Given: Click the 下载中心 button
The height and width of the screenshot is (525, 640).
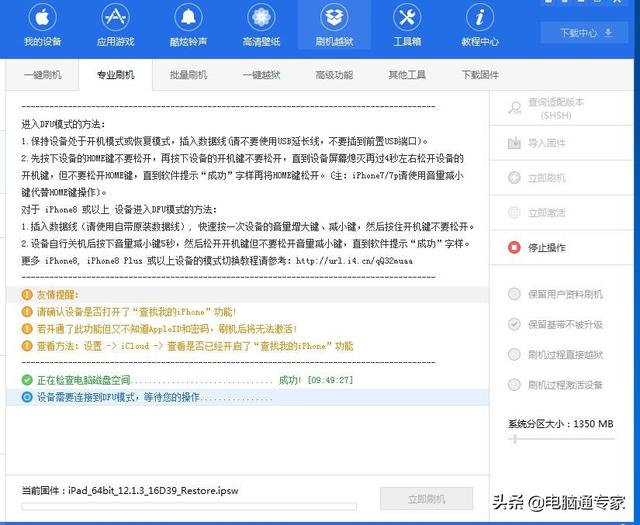Looking at the screenshot, I should point(584,33).
